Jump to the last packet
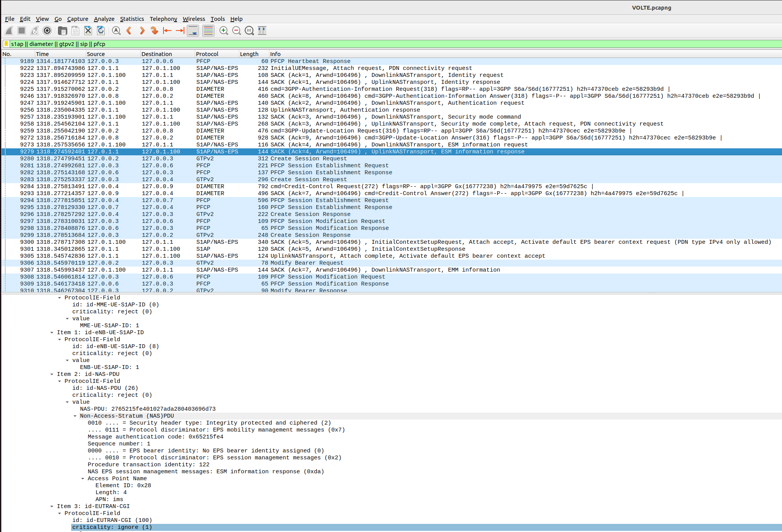The image size is (782, 532). 180,31
